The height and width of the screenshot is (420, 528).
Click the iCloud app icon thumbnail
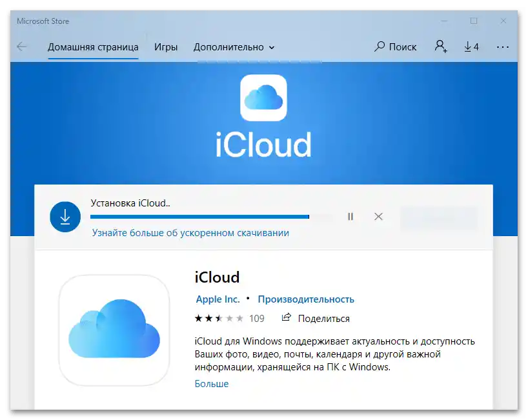pyautogui.click(x=114, y=330)
